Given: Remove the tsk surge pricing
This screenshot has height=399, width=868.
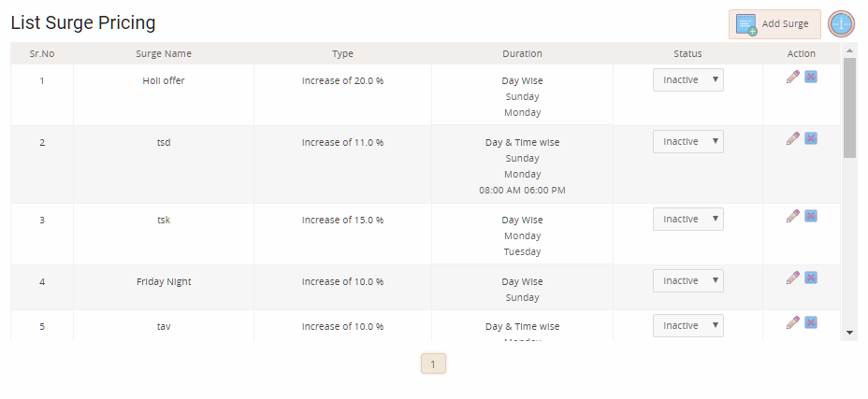Looking at the screenshot, I should [x=810, y=216].
